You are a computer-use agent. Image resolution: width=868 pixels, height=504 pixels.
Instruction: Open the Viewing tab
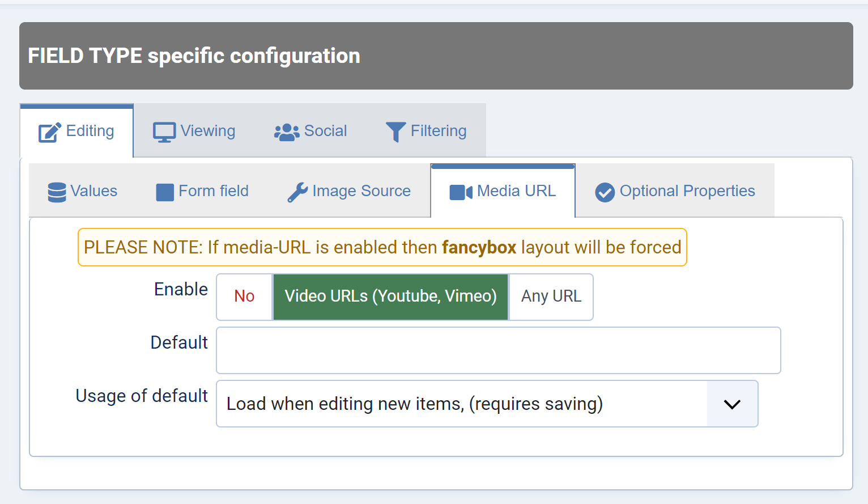194,131
